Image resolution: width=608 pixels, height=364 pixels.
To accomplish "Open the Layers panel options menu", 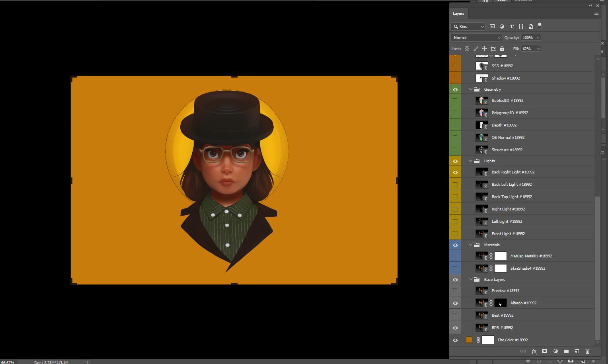I will [x=596, y=14].
